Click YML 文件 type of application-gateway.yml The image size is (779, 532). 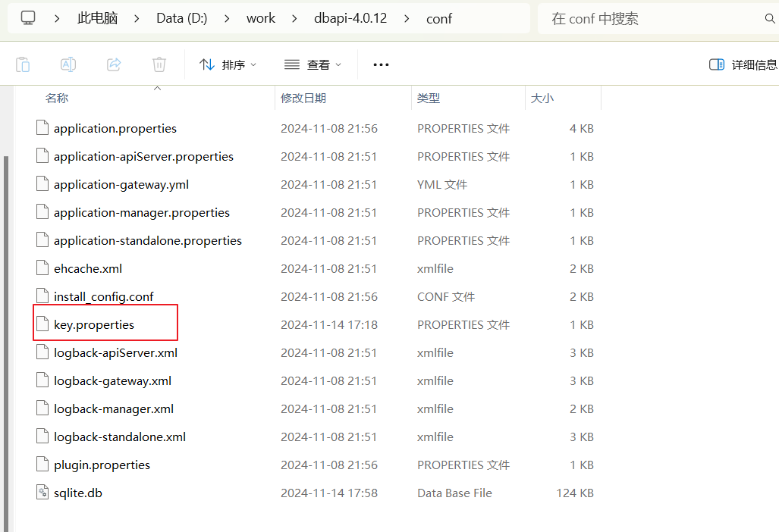pos(442,185)
